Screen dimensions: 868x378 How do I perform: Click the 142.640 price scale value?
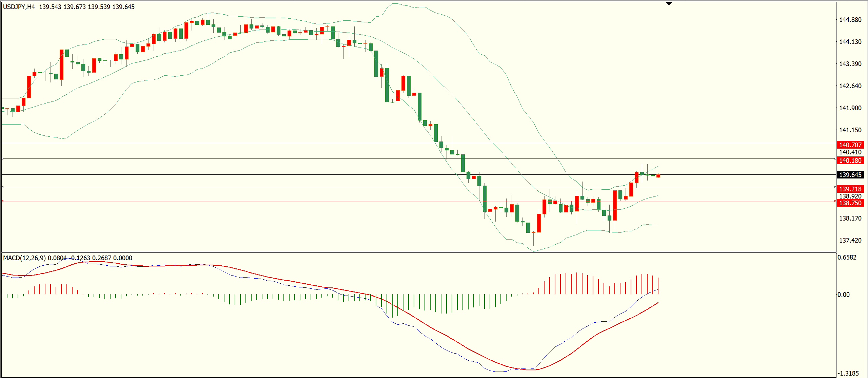pos(850,86)
